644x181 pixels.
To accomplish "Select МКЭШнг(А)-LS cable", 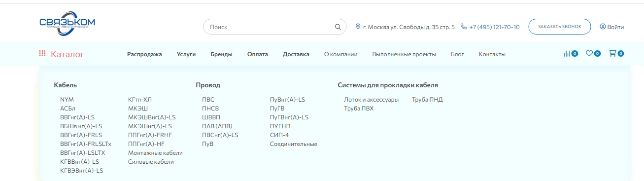I will click(x=150, y=126).
